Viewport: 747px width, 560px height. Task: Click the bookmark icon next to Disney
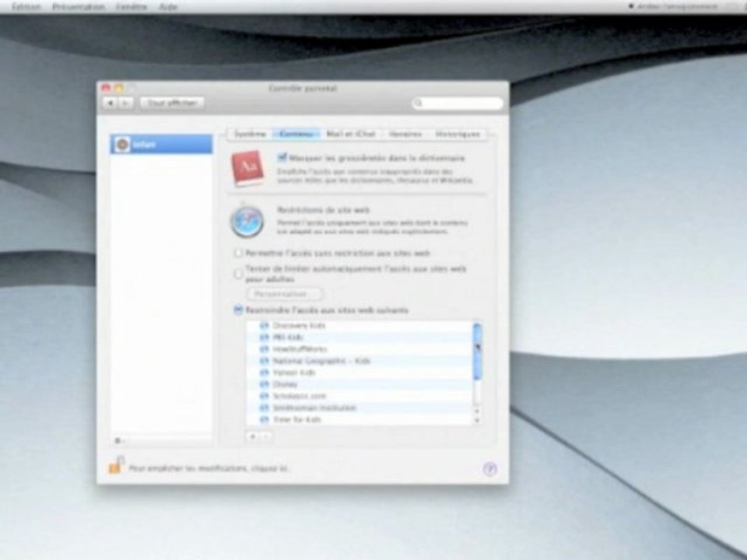point(264,384)
